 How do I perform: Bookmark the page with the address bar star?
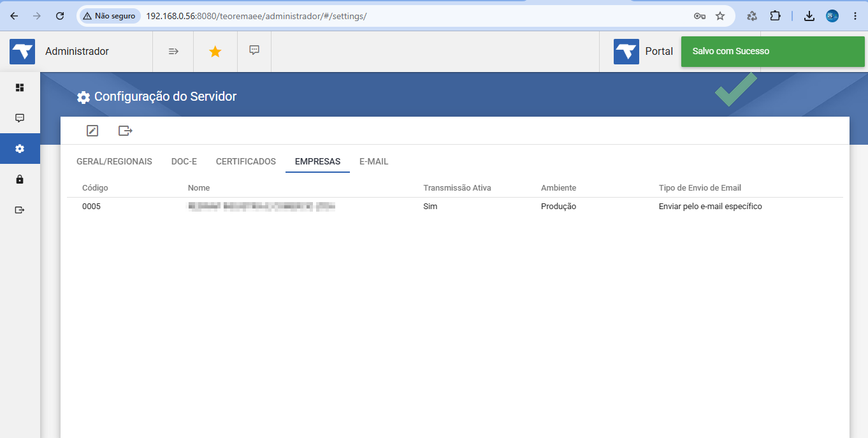[720, 16]
